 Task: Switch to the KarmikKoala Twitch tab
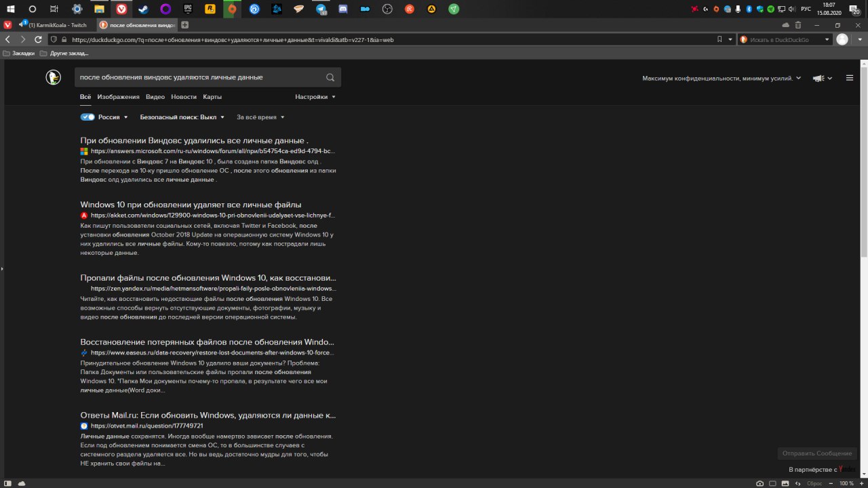(x=54, y=25)
